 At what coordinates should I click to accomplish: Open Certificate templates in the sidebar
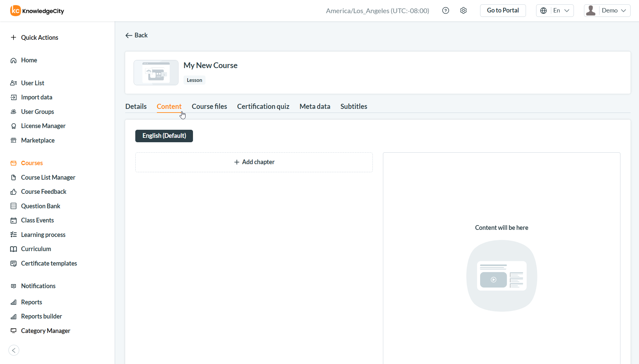49,263
